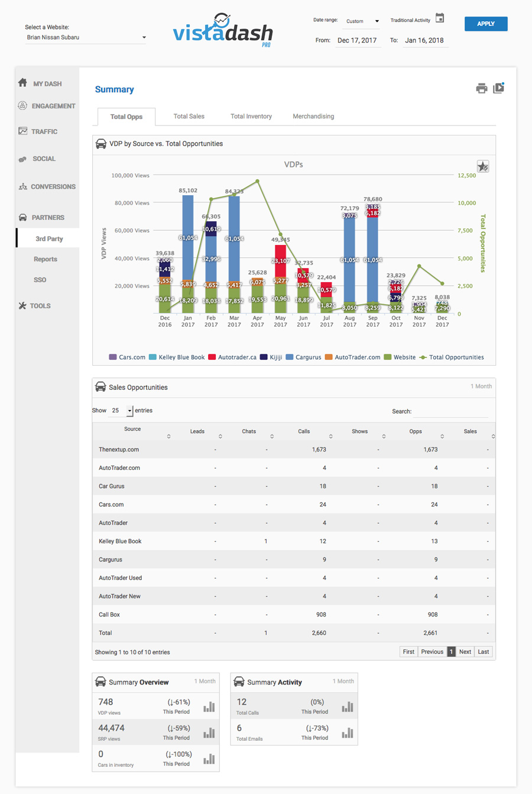This screenshot has height=794, width=532.
Task: Jump to the Last page of entries
Action: tap(484, 651)
